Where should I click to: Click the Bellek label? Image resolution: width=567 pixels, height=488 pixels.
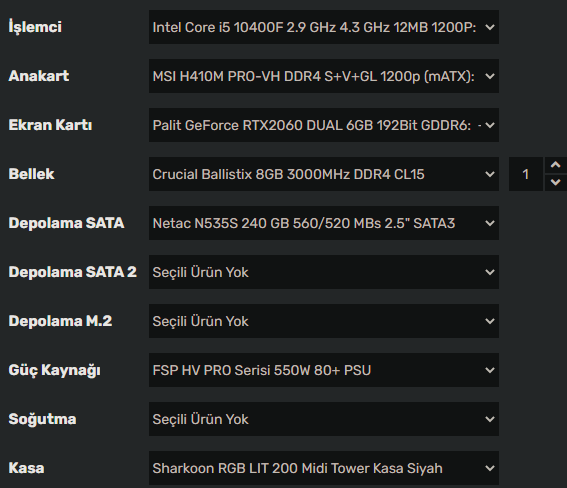[x=31, y=174]
